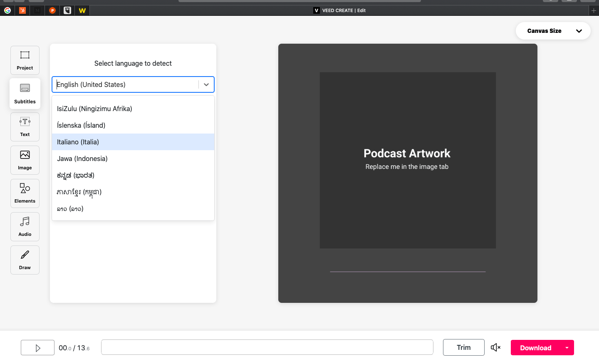Toggle the mute speaker icon

pos(495,347)
